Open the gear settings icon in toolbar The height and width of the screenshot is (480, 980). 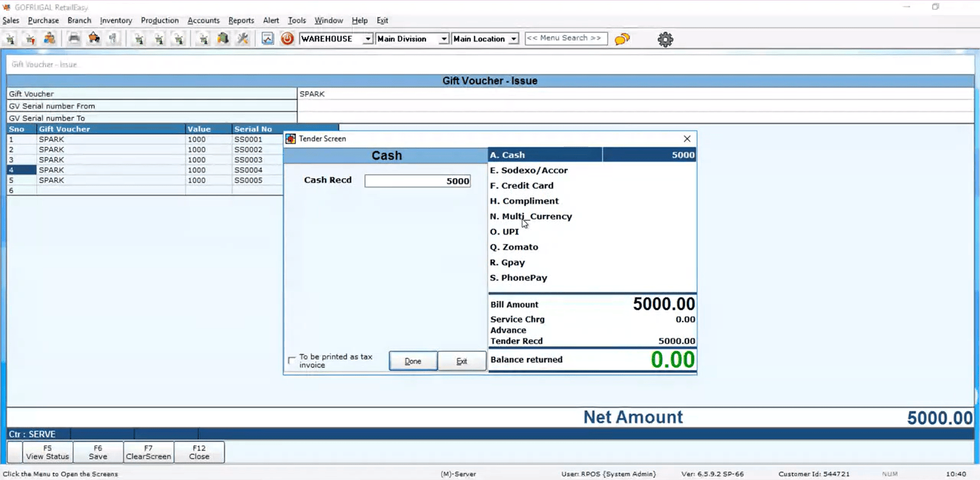coord(665,39)
